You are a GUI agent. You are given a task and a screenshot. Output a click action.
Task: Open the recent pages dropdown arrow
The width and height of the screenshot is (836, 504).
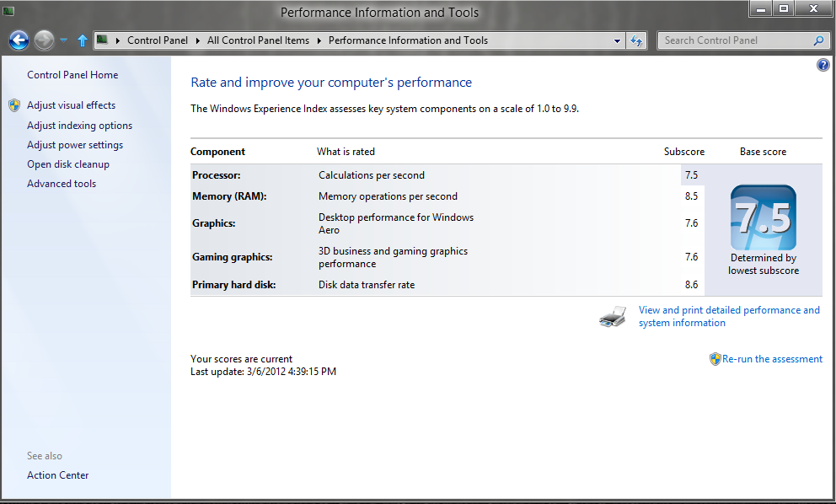63,40
